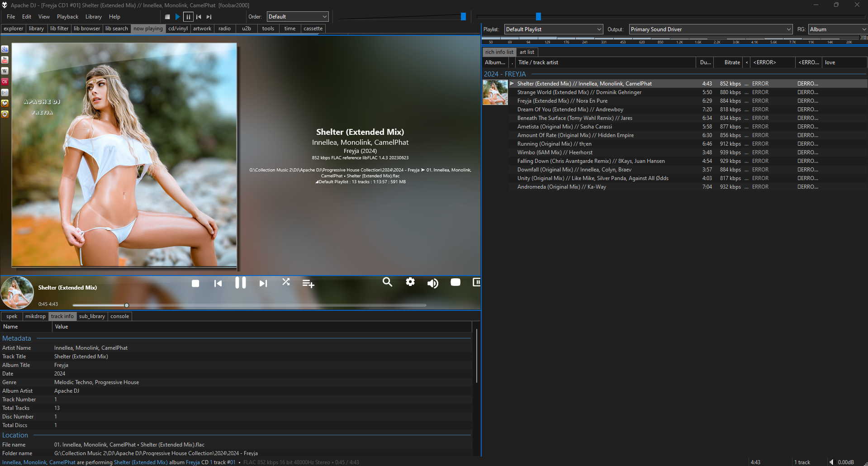Click the rounded rectangle icon in player bar

click(455, 282)
